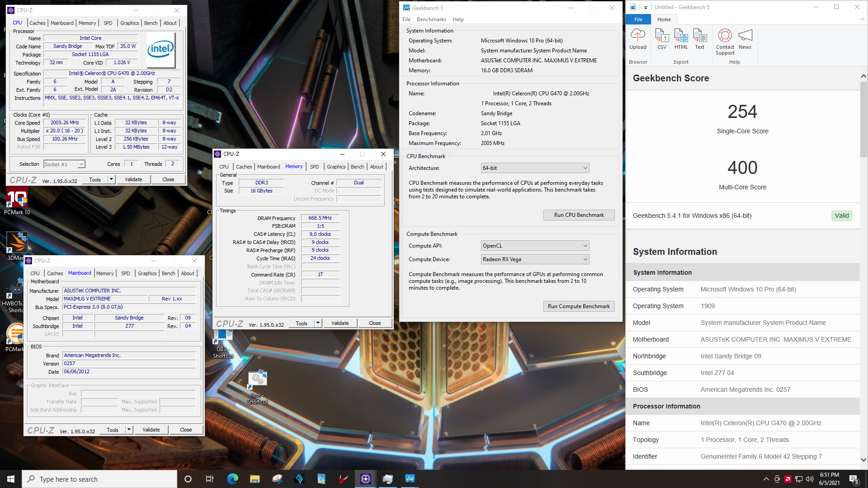Launch Microsoft Edge from taskbar
868x488 pixels.
232,479
